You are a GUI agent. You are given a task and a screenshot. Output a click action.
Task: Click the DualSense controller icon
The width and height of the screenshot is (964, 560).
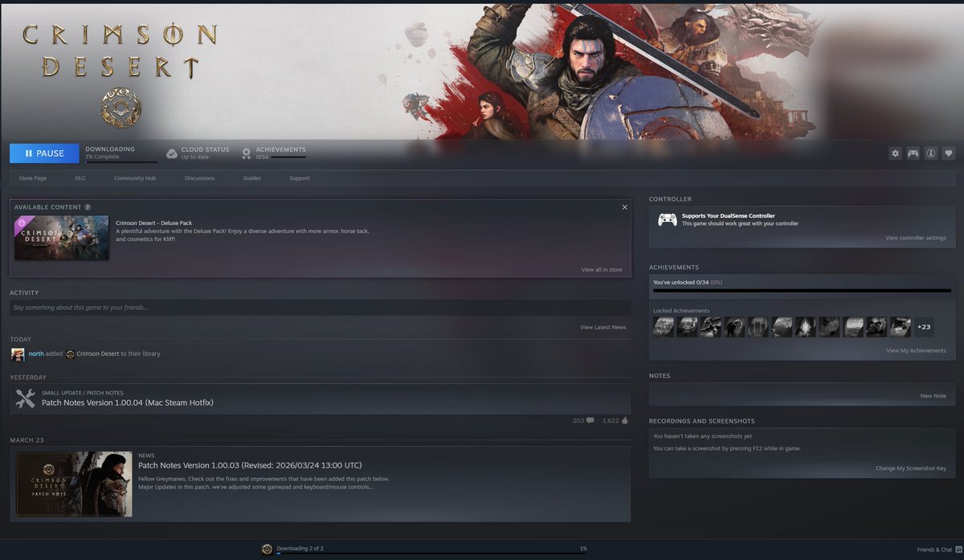[667, 219]
